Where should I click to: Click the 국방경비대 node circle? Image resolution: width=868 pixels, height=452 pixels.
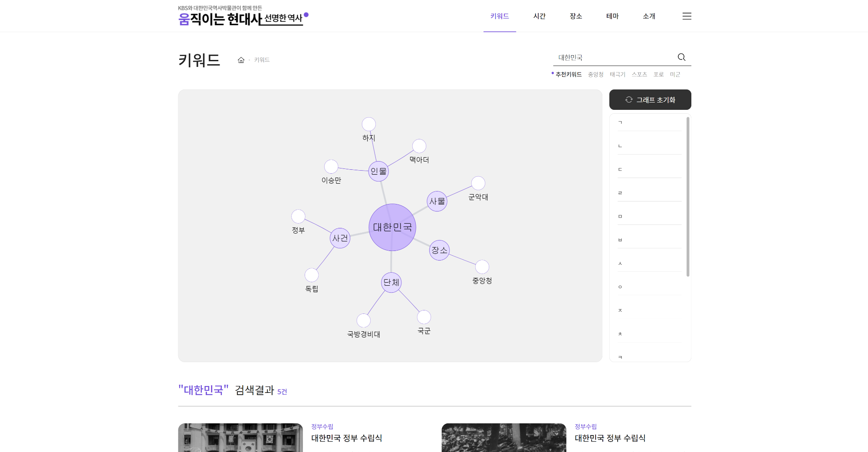pyautogui.click(x=363, y=320)
